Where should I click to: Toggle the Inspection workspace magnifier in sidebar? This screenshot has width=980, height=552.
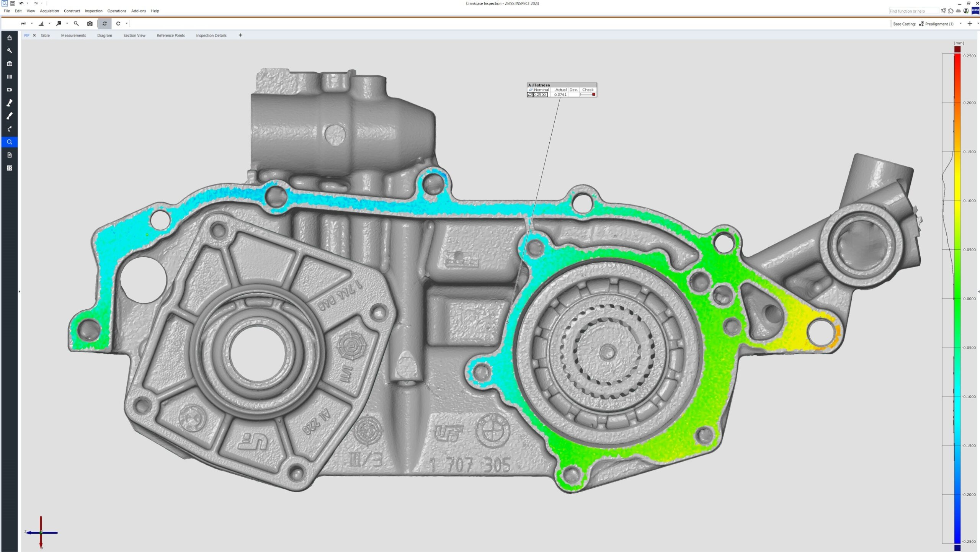coord(10,142)
